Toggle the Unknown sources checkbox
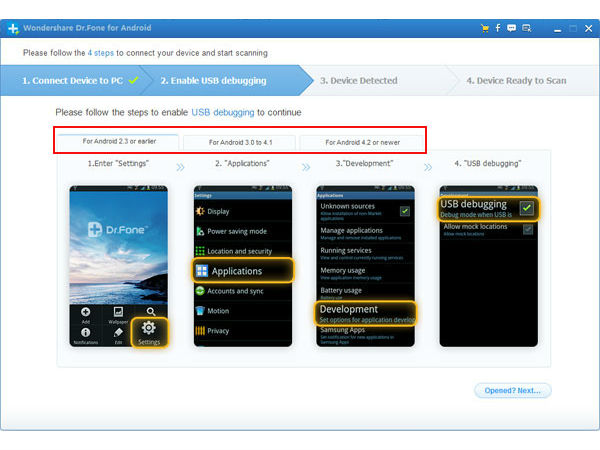Viewport: 600px width, 450px height. (405, 211)
